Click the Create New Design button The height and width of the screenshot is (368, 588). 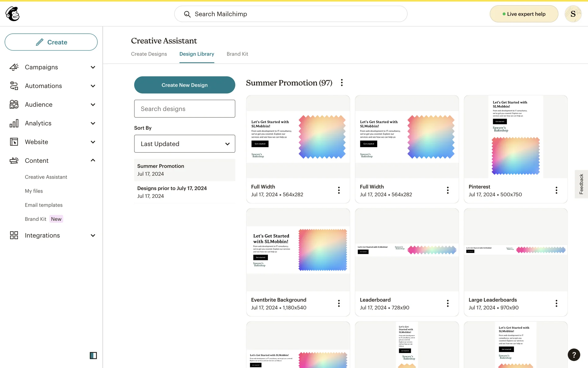pyautogui.click(x=184, y=85)
